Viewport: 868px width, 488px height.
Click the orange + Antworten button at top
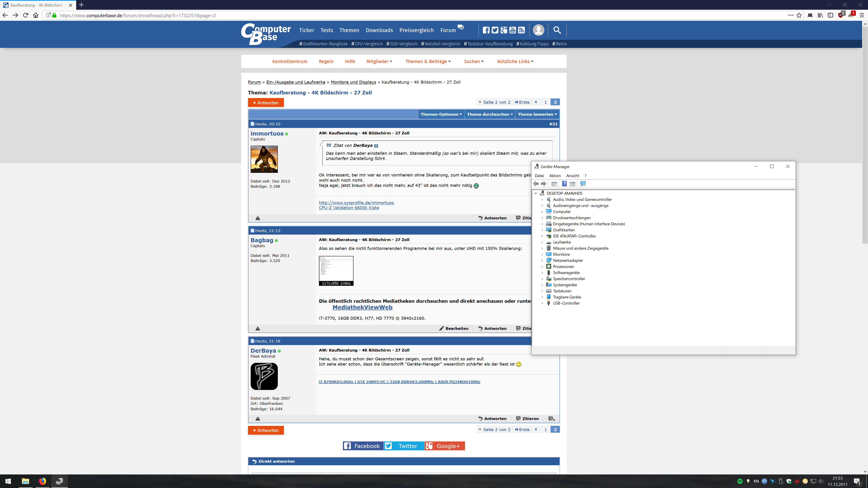click(x=266, y=103)
